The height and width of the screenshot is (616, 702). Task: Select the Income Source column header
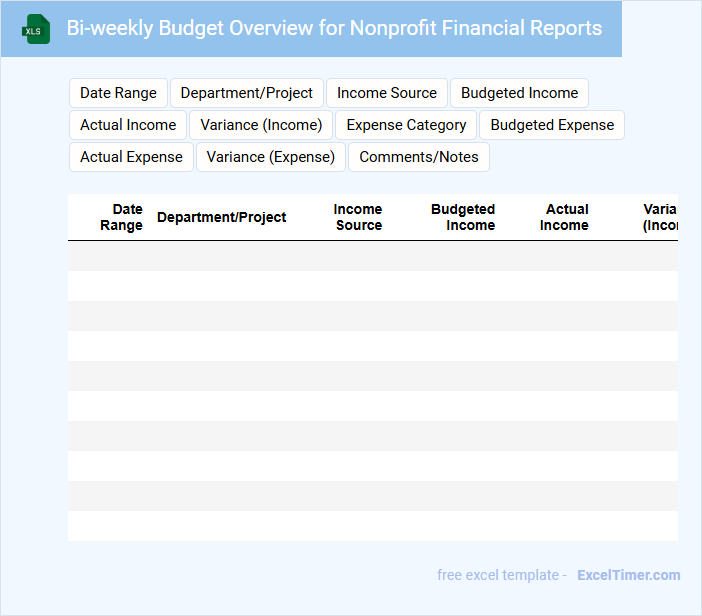pyautogui.click(x=358, y=217)
